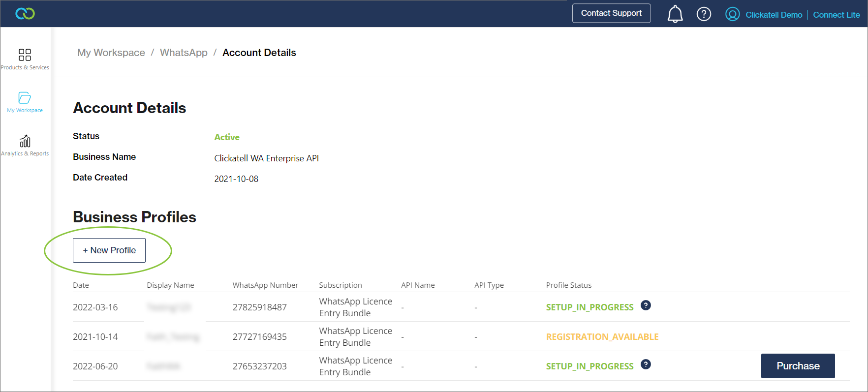Click help icon beside 2022-06-20 SETUP_IN_PROGRESS status
Viewport: 868px width, 392px height.
click(x=646, y=364)
